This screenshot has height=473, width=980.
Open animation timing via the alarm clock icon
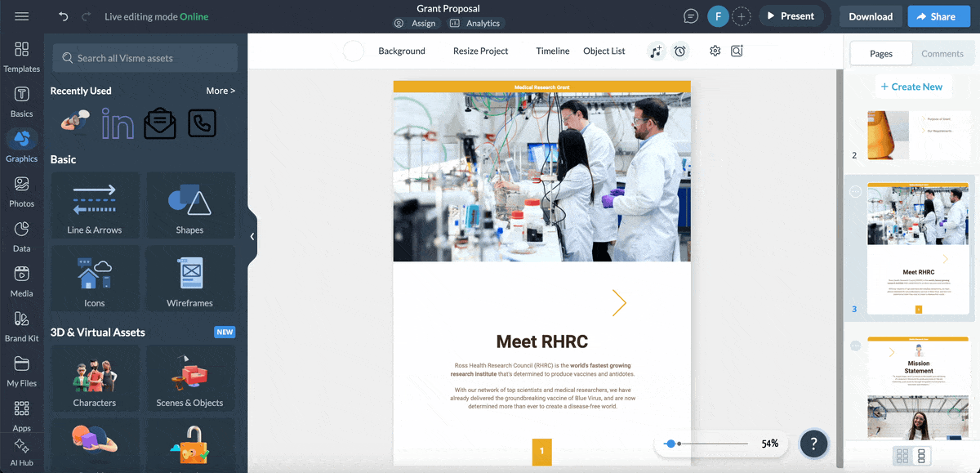[x=680, y=51]
